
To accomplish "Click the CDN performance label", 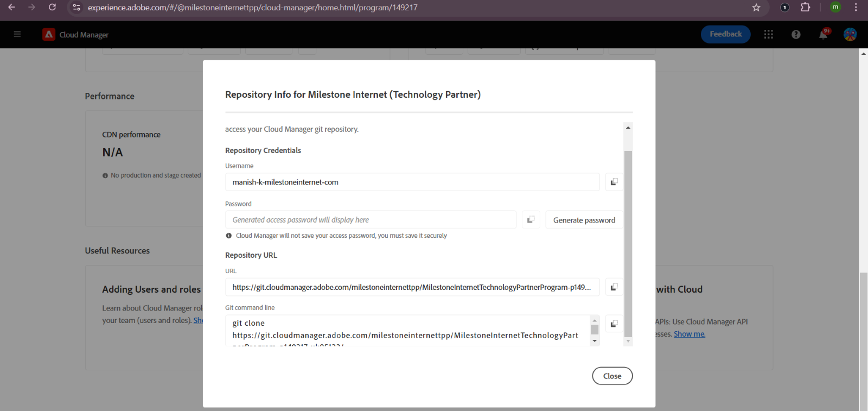I will coord(131,135).
